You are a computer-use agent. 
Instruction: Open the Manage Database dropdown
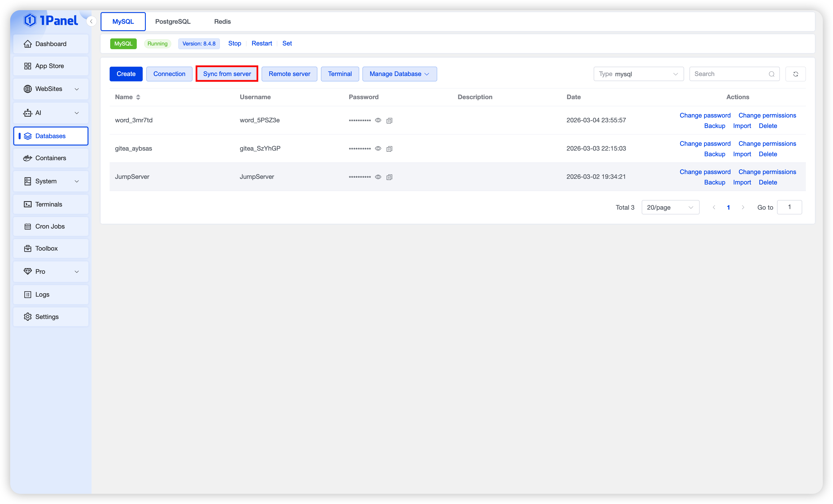pos(399,74)
